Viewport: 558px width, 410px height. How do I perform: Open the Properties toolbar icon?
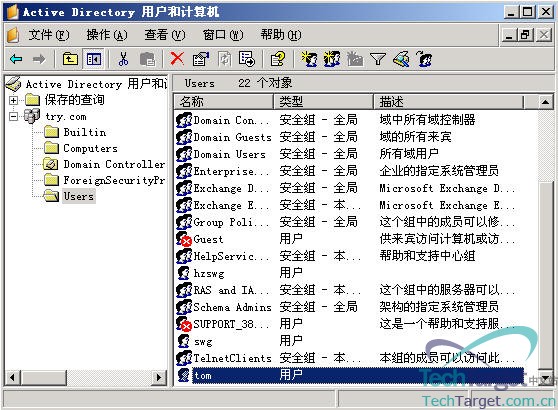tap(200, 59)
